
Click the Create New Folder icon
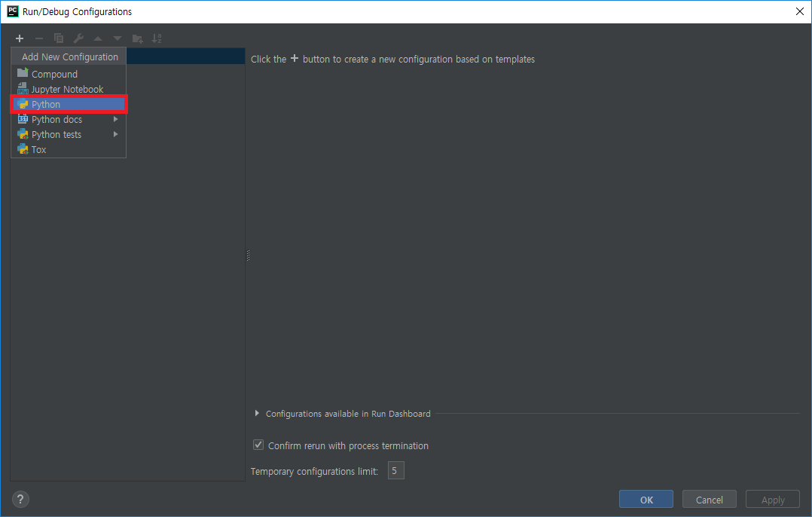click(137, 38)
